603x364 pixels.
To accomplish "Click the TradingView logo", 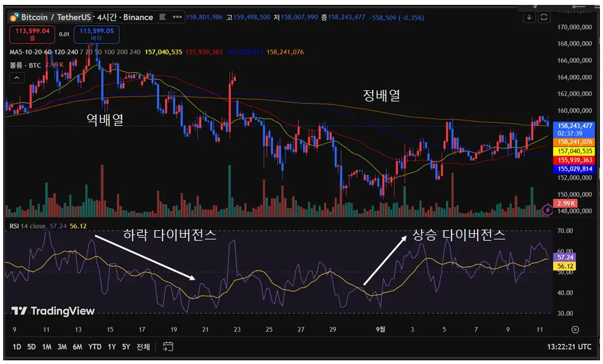I will tap(53, 311).
